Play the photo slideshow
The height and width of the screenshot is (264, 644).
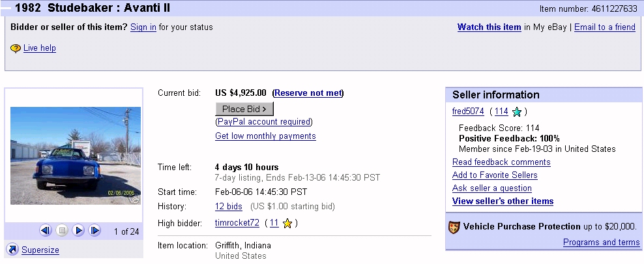pyautogui.click(x=78, y=230)
